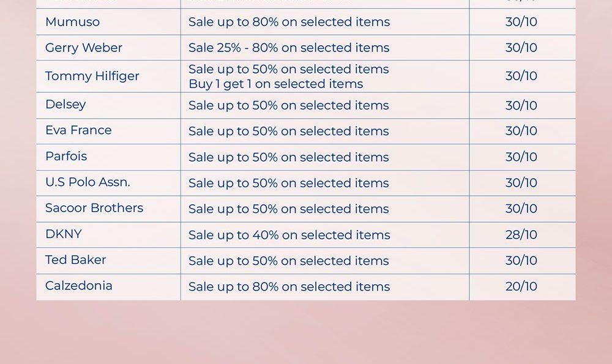This screenshot has width=612, height=364.
Task: Click the U.S Polo Assn. brand name
Action: point(88,182)
